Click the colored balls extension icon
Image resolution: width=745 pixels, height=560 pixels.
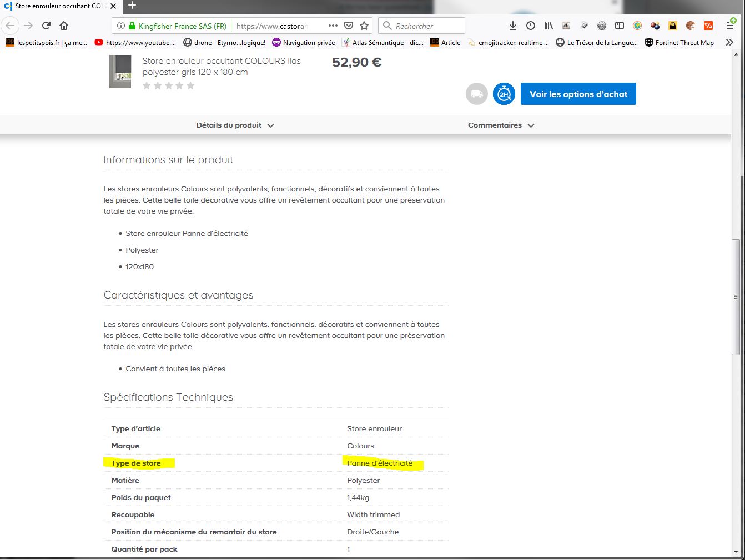655,26
